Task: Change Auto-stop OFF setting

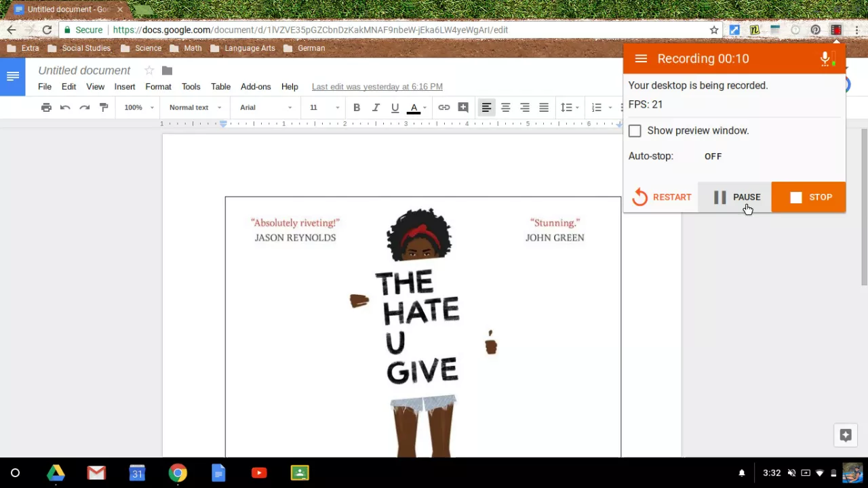Action: (713, 157)
